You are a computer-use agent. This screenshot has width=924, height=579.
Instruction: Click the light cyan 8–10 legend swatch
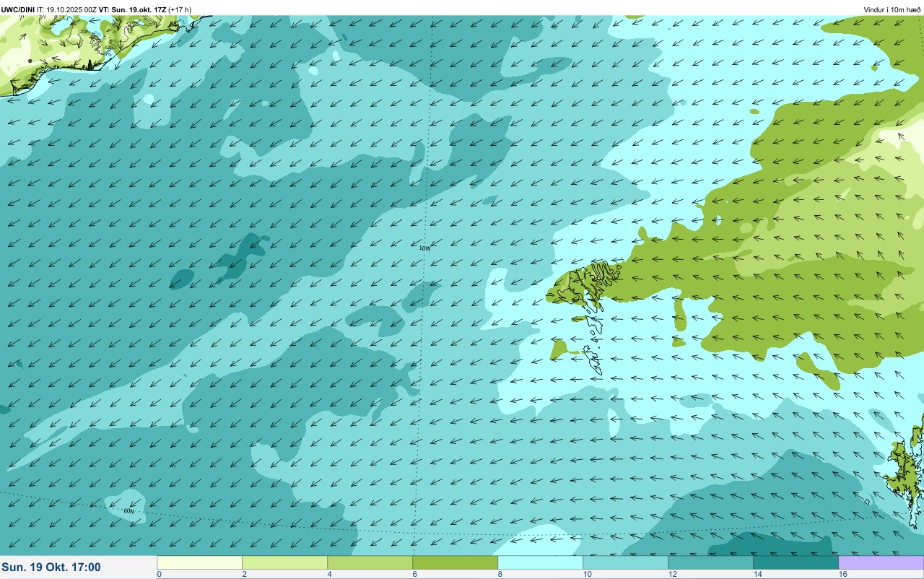pyautogui.click(x=541, y=562)
